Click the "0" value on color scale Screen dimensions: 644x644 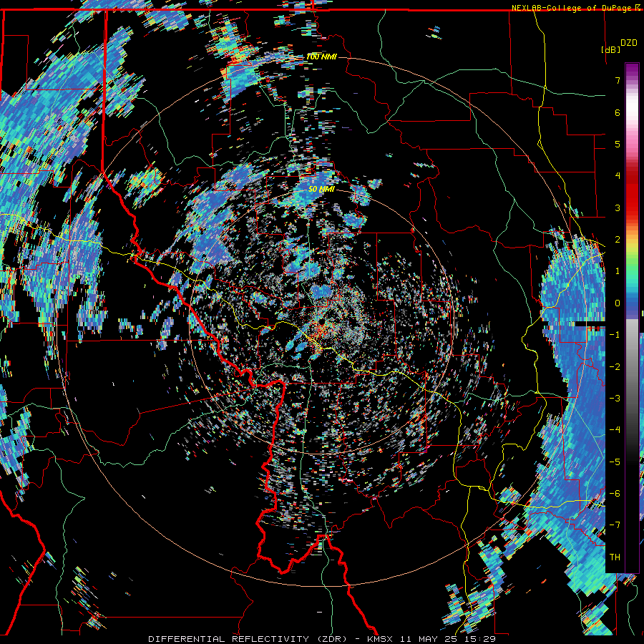(x=618, y=303)
